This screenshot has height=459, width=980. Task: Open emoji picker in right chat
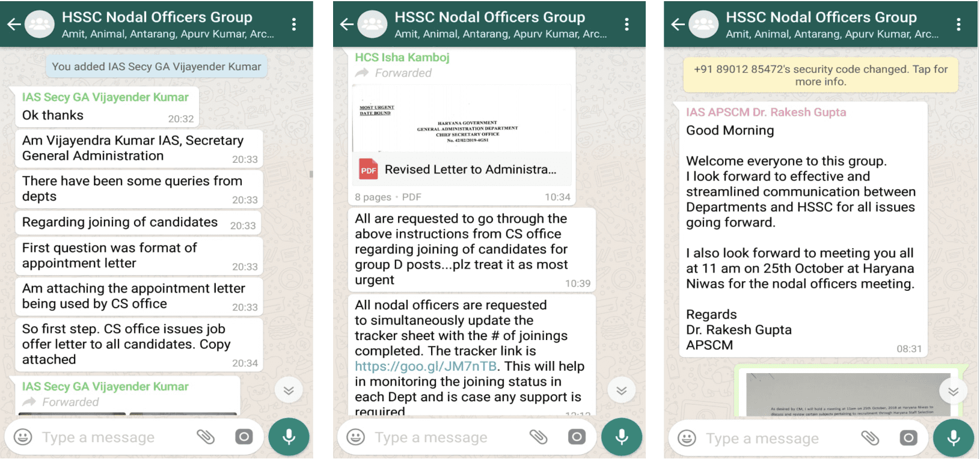[x=687, y=438]
